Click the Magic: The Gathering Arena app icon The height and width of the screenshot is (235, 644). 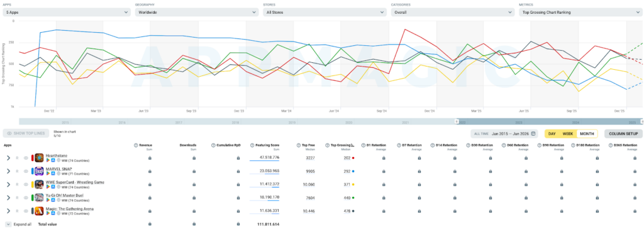[39, 210]
